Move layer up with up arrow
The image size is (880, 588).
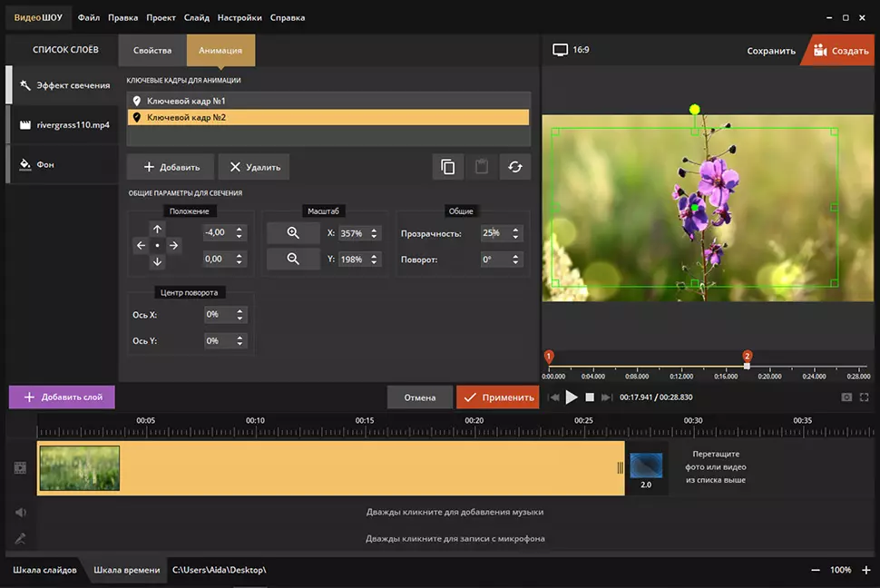pos(157,230)
